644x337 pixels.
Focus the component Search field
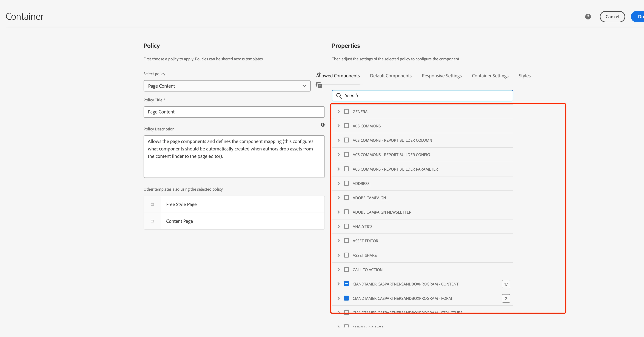pos(425,96)
